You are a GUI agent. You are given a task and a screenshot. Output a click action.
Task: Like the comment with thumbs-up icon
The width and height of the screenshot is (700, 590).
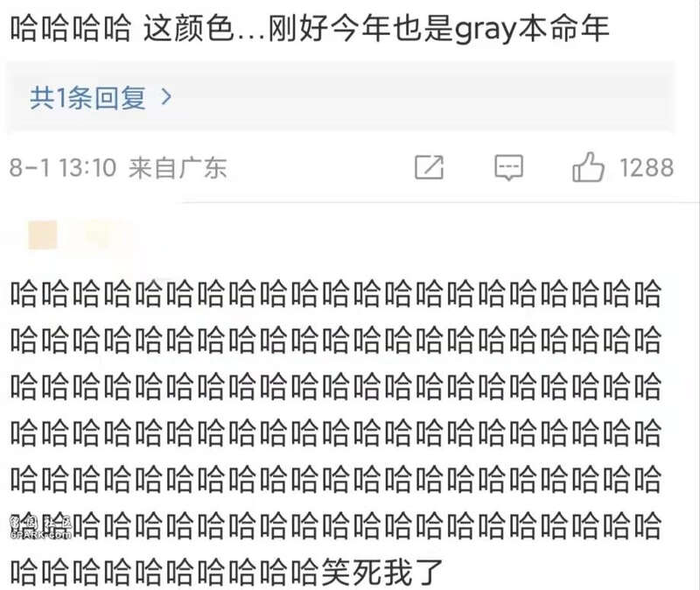point(588,166)
